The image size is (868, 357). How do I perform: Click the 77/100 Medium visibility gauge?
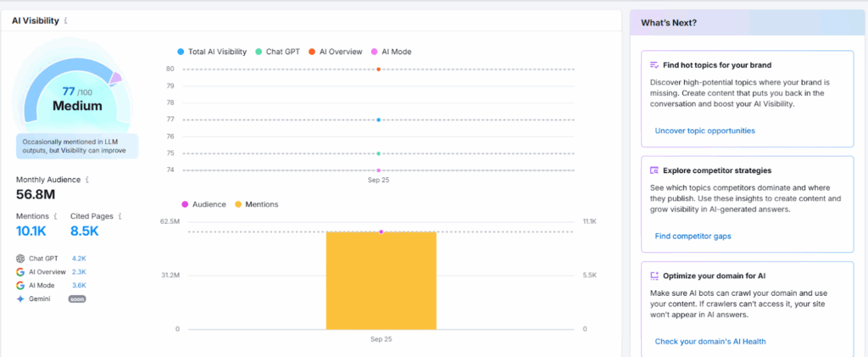click(76, 99)
